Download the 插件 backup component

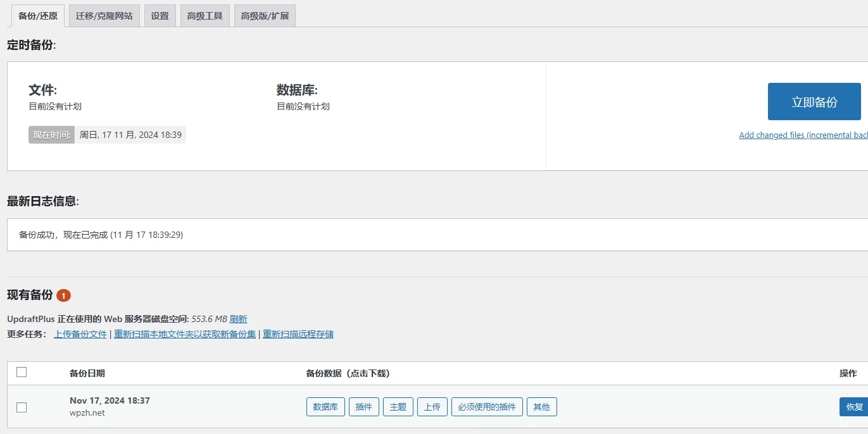pyautogui.click(x=363, y=407)
